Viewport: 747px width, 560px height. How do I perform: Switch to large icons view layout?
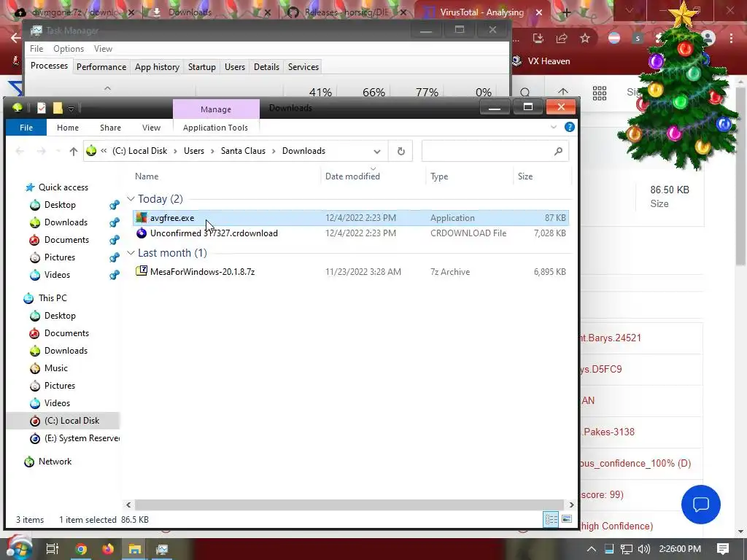tap(567, 519)
